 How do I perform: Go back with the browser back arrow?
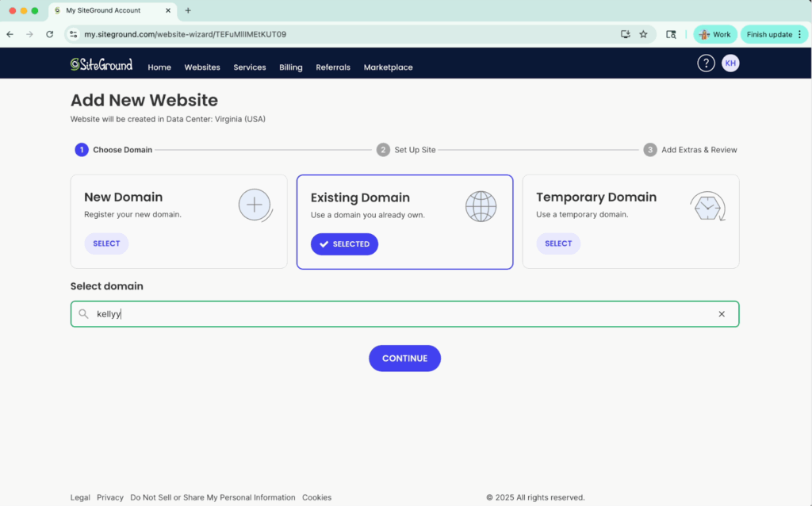[10, 34]
